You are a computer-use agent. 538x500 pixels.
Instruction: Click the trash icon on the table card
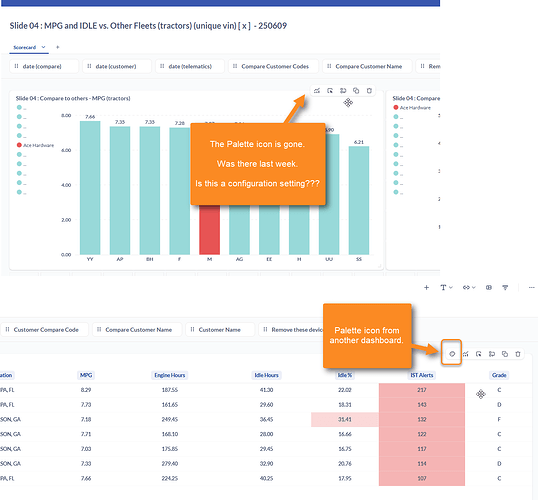pos(518,354)
